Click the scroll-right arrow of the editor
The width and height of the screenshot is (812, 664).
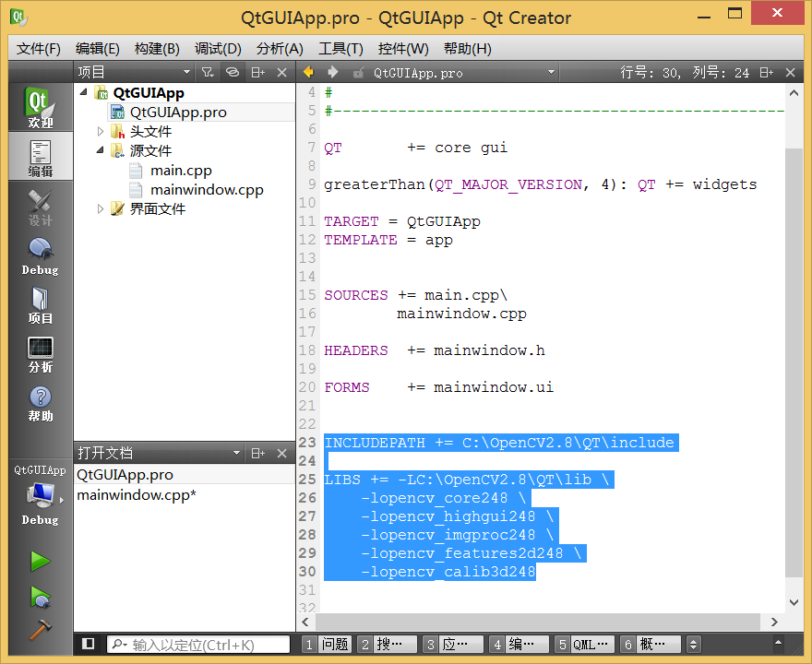click(773, 622)
